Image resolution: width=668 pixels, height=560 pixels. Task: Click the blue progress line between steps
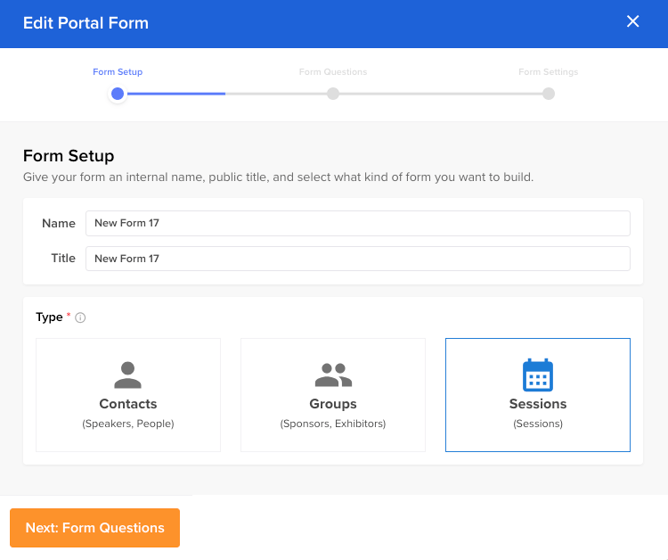[175, 94]
